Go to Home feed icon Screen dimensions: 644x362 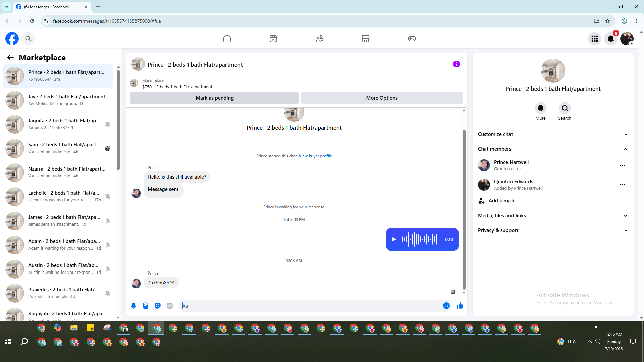pyautogui.click(x=227, y=39)
